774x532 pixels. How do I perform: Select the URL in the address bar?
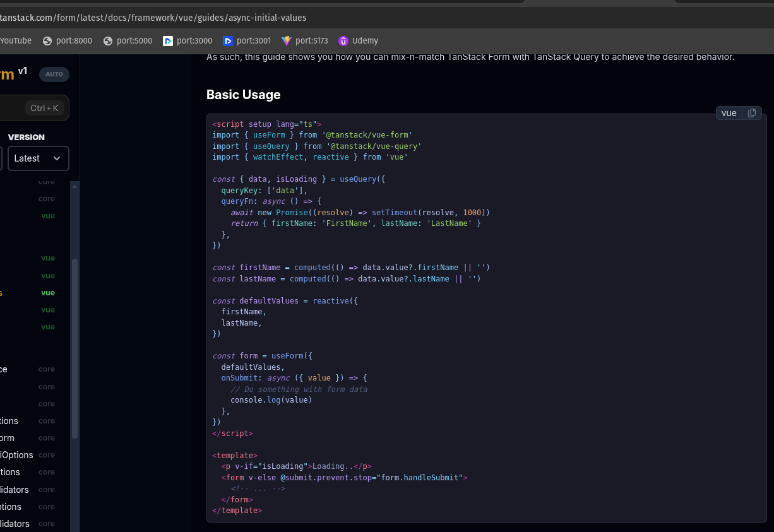click(153, 18)
